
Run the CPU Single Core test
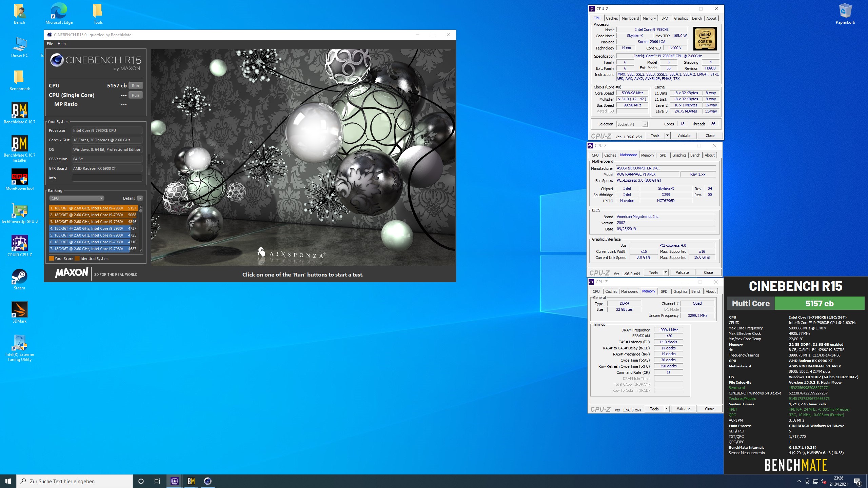click(x=136, y=95)
